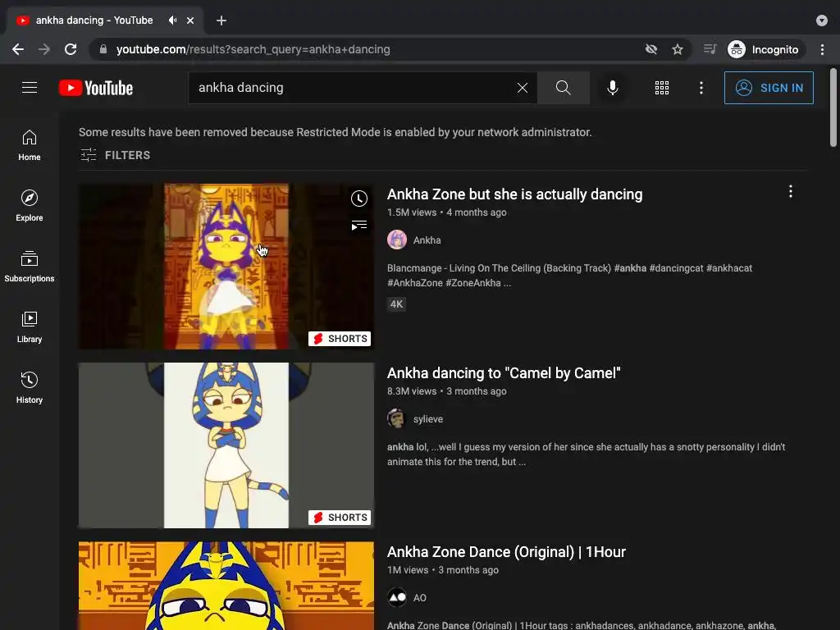Open the YouTube hamburger guide menu

(x=30, y=87)
